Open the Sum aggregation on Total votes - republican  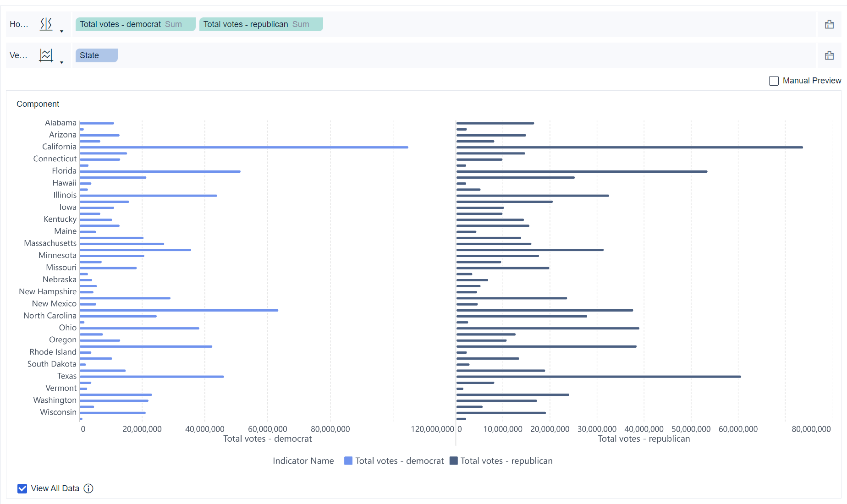301,24
